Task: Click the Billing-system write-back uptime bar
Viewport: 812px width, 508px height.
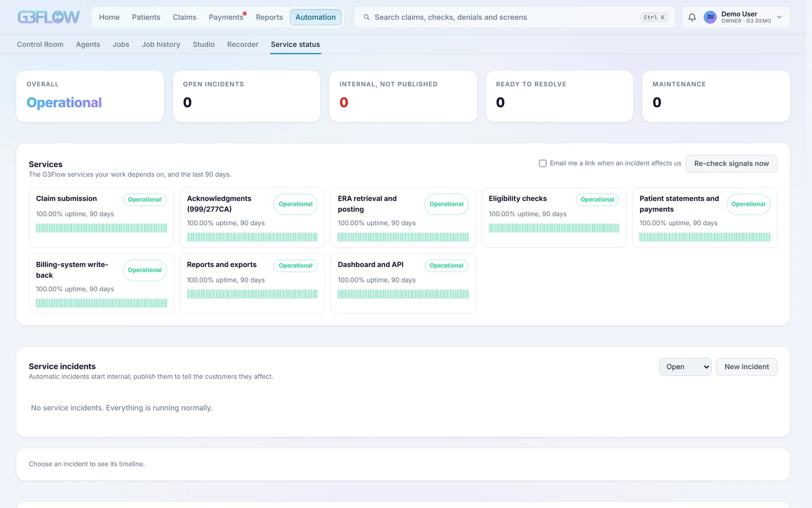Action: (101, 303)
